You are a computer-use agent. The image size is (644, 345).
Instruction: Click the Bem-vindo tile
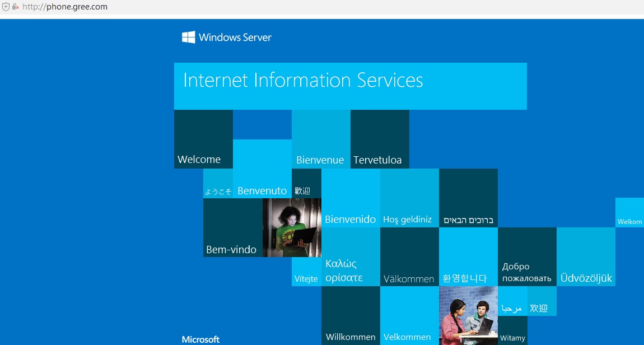(233, 227)
